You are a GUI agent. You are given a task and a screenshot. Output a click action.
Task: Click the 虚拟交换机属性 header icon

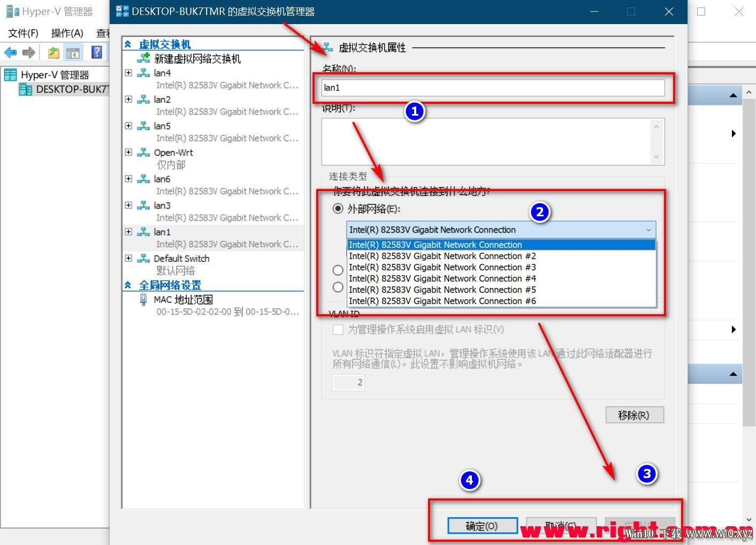327,48
